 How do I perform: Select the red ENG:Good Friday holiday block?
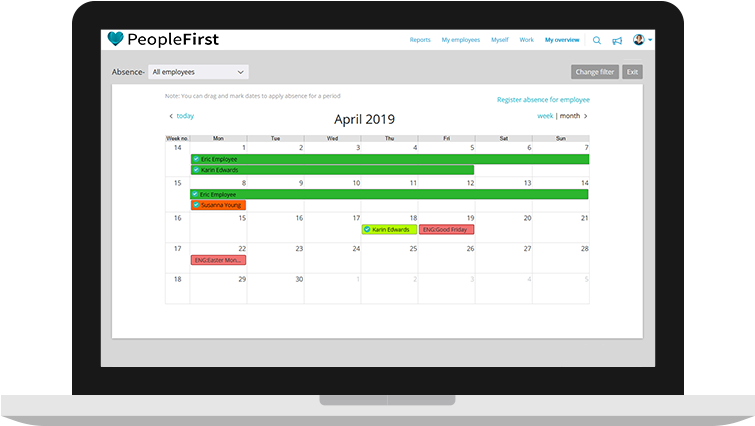pyautogui.click(x=446, y=230)
